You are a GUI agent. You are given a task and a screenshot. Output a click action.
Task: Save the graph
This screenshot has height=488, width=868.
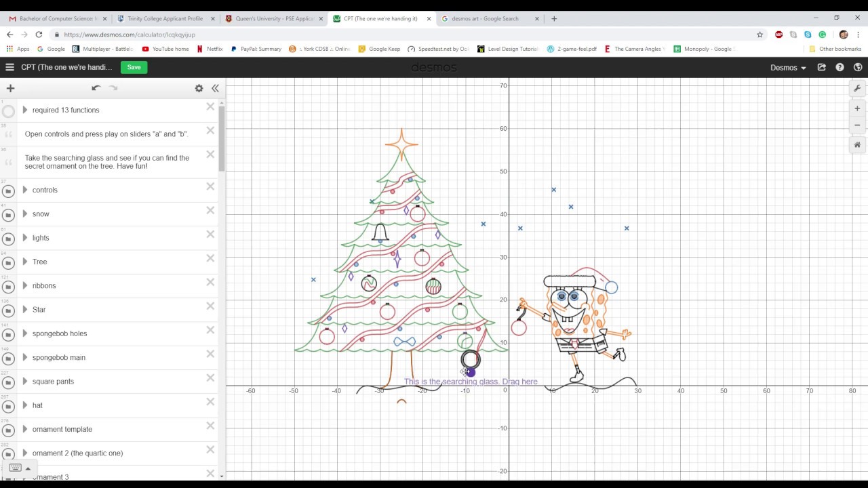pos(134,67)
